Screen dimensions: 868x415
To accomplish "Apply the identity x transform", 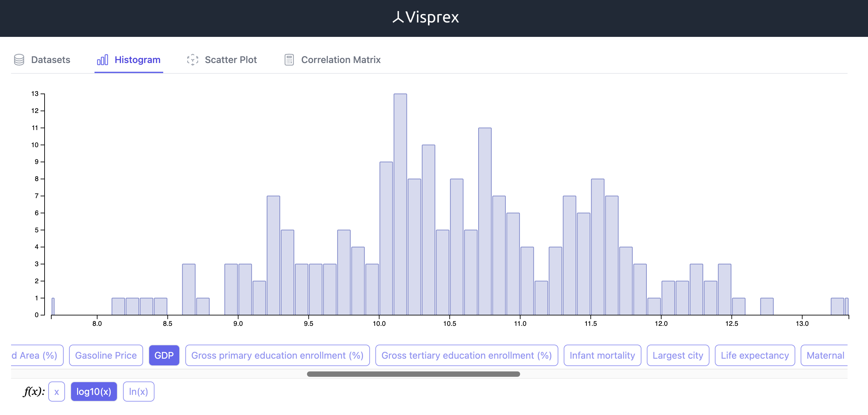I will tap(57, 392).
